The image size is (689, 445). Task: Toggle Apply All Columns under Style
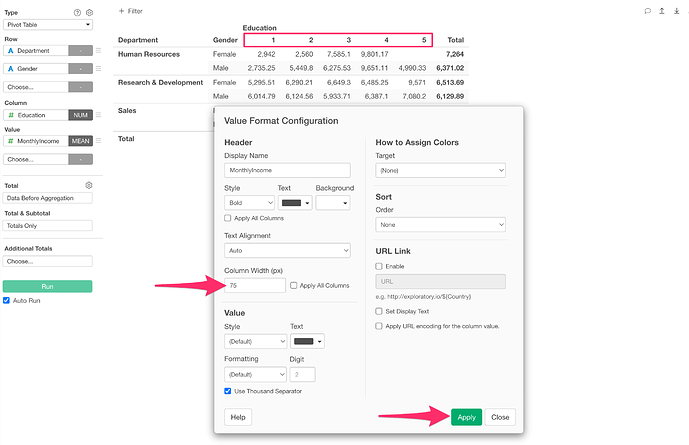point(228,218)
